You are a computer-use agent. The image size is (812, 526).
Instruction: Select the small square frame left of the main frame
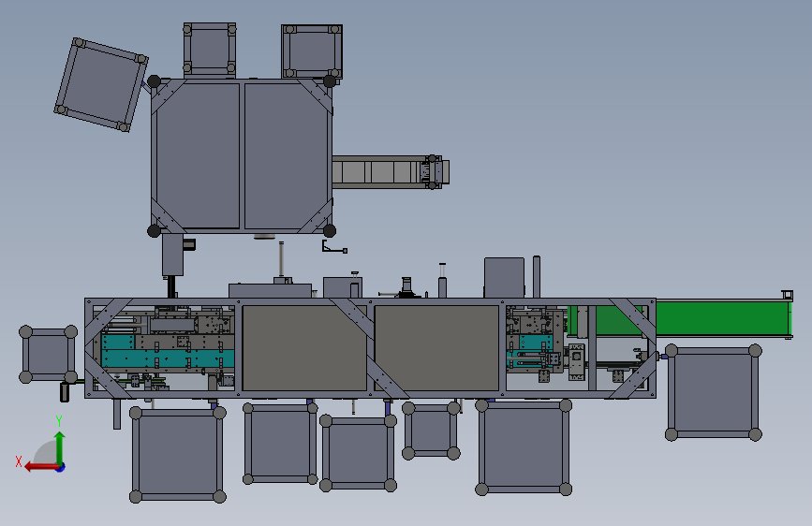tap(48, 355)
